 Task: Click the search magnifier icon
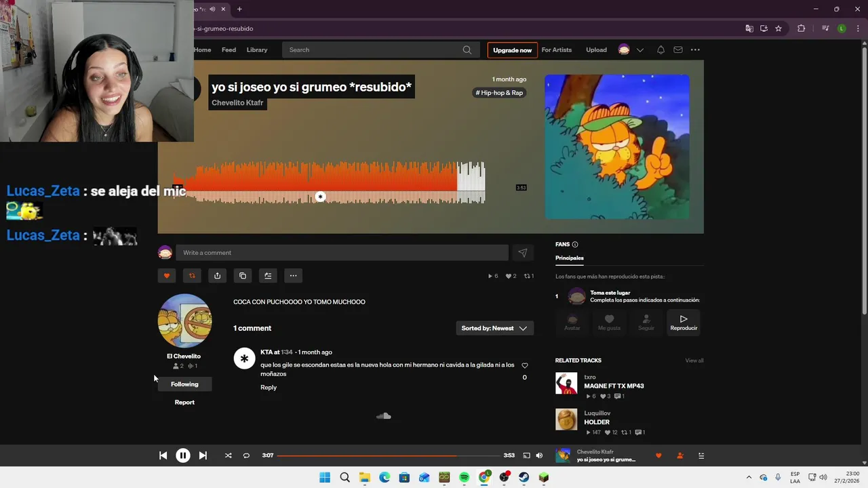tap(467, 49)
